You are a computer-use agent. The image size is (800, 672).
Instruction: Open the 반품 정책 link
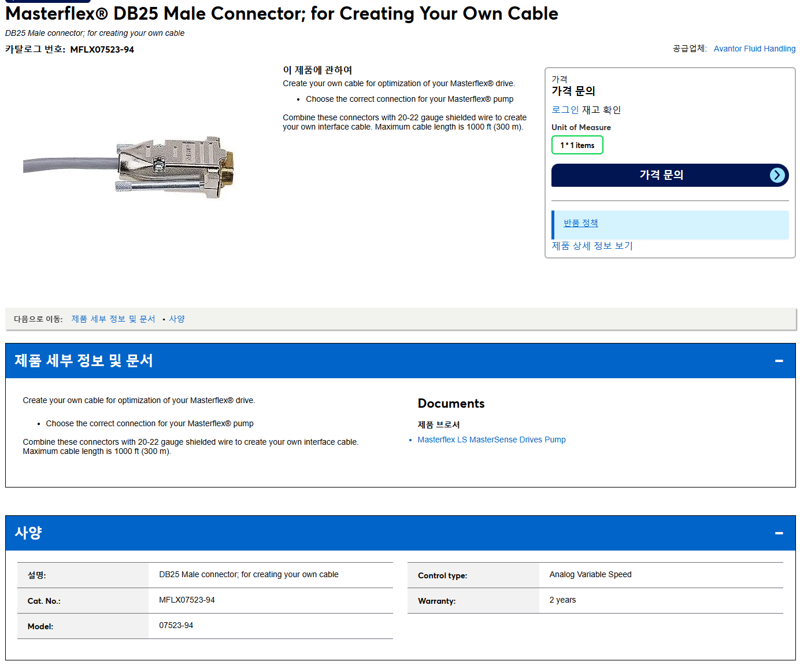point(580,223)
